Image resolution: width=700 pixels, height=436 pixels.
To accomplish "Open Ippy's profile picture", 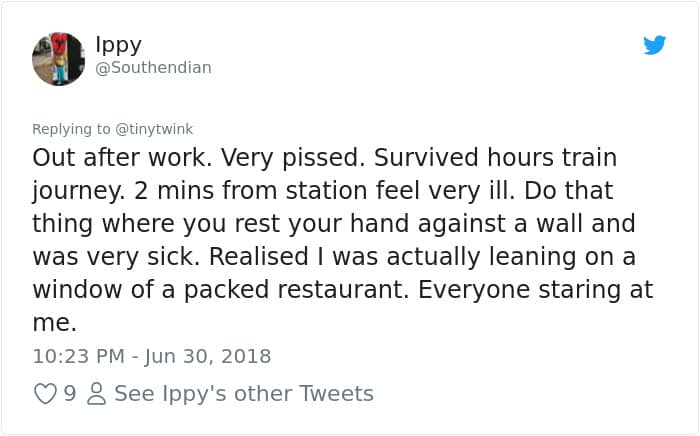I will tap(58, 58).
